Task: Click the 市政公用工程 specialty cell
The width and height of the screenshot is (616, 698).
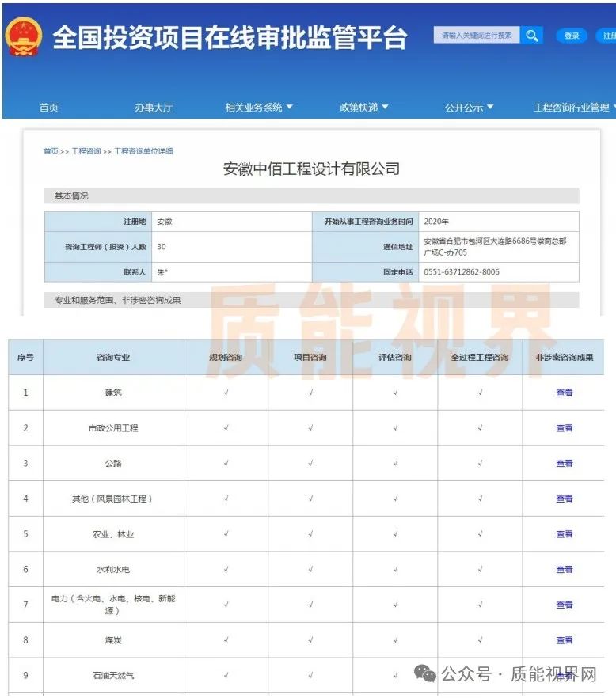Action: point(113,428)
